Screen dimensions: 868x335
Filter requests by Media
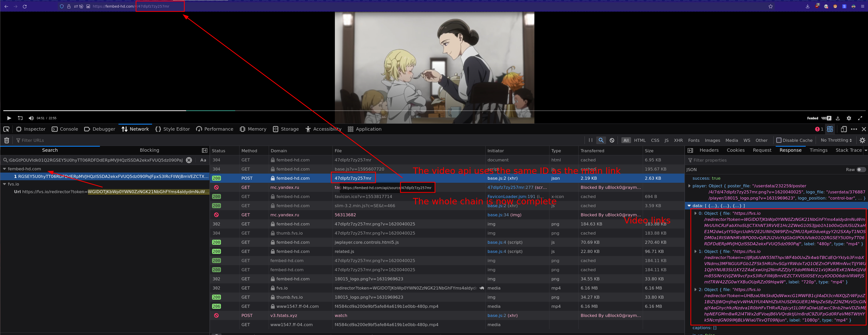pyautogui.click(x=731, y=140)
